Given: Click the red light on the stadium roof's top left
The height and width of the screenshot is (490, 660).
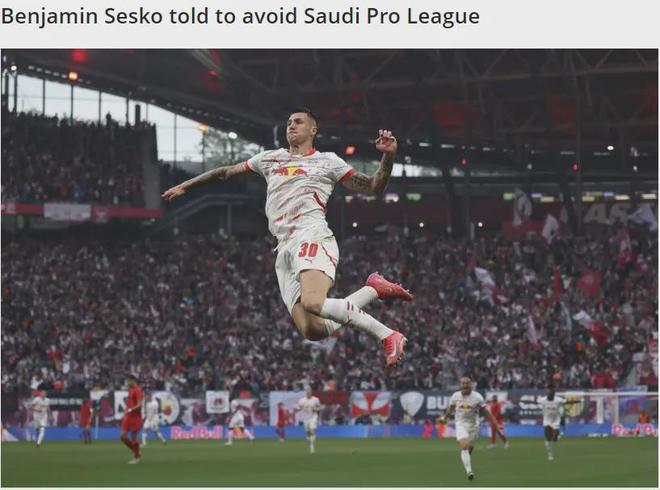Looking at the screenshot, I should pos(78,56).
